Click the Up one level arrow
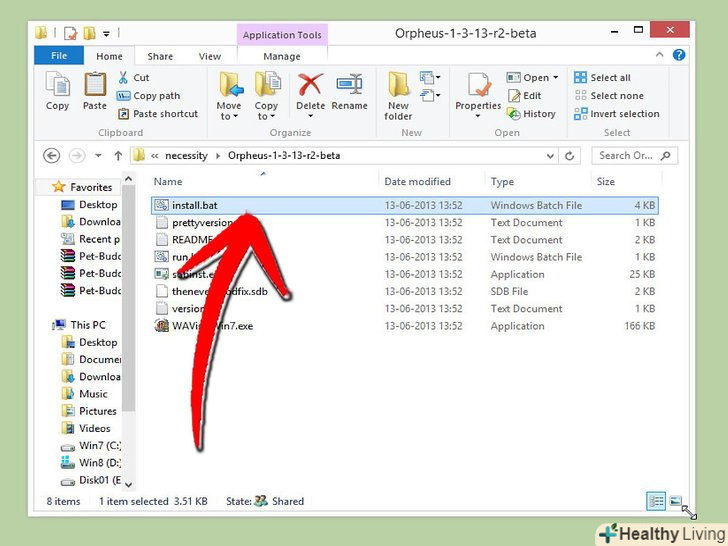The height and width of the screenshot is (546, 728). (x=119, y=156)
